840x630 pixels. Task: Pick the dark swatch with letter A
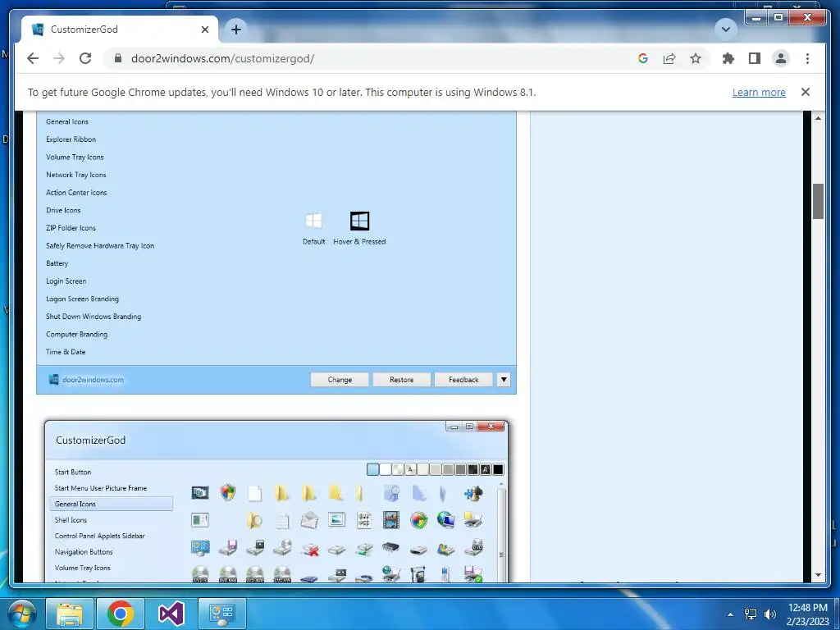[486, 470]
